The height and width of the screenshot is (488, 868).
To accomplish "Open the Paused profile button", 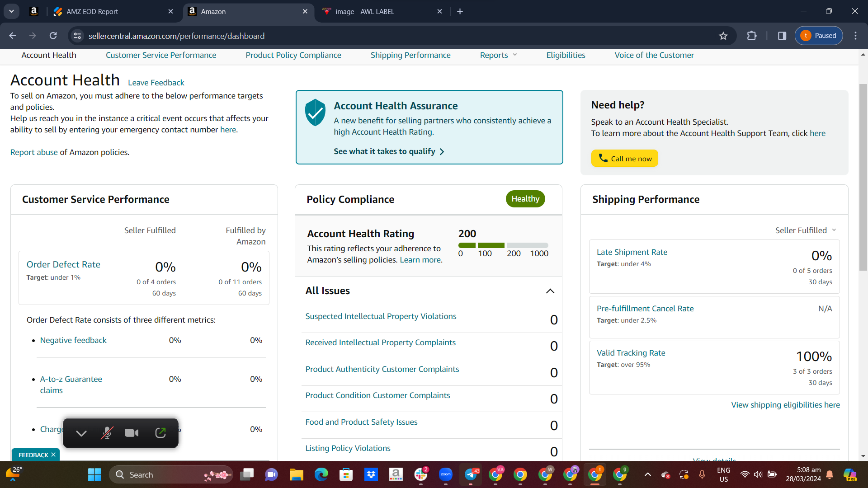I will click(x=819, y=36).
